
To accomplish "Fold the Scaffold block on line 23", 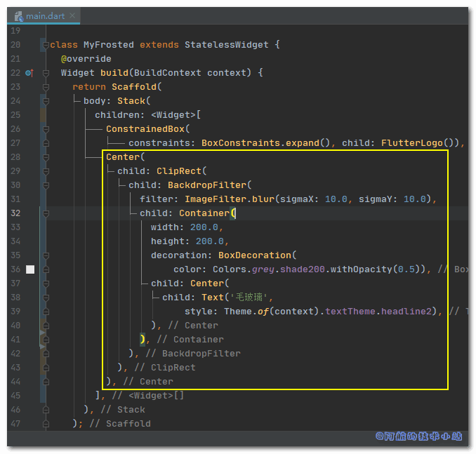I will pyautogui.click(x=44, y=87).
